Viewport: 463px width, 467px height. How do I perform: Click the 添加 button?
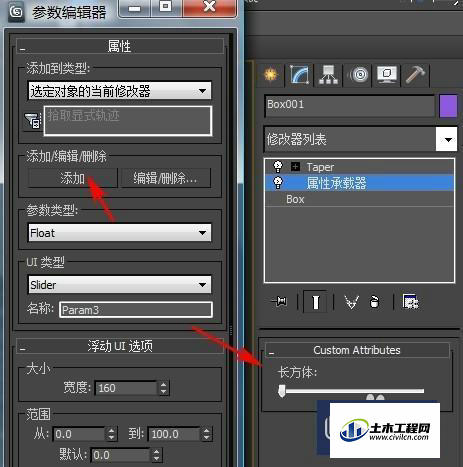pos(73,178)
